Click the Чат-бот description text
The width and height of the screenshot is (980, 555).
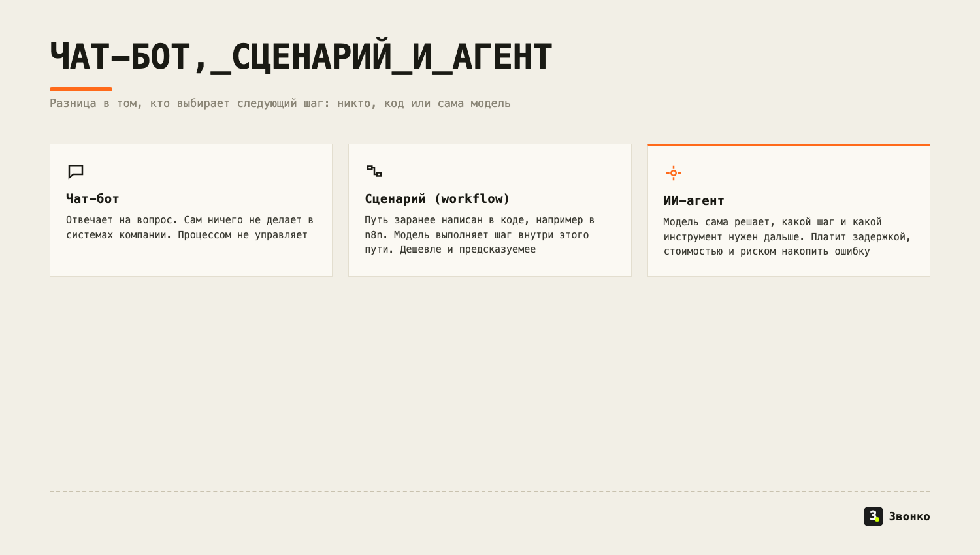click(x=189, y=227)
